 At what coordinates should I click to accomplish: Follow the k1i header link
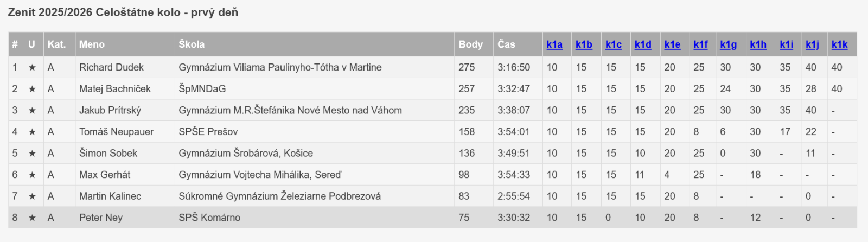(786, 44)
